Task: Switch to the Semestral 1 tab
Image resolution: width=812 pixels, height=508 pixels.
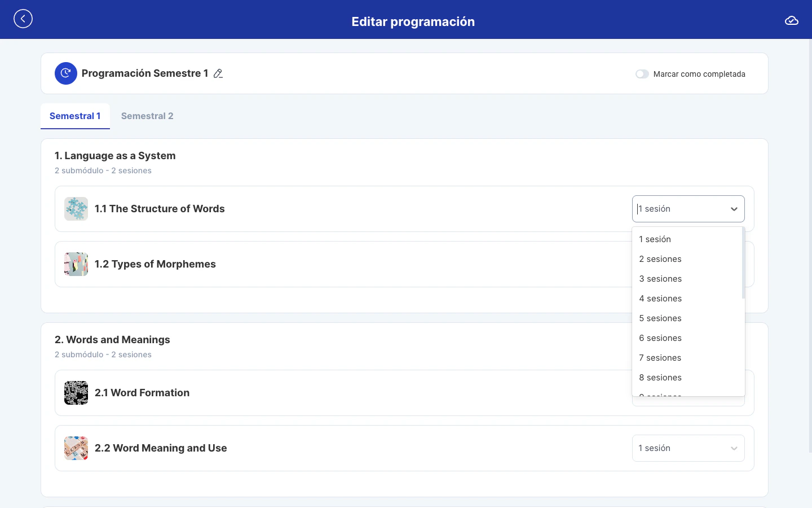Action: [x=75, y=116]
